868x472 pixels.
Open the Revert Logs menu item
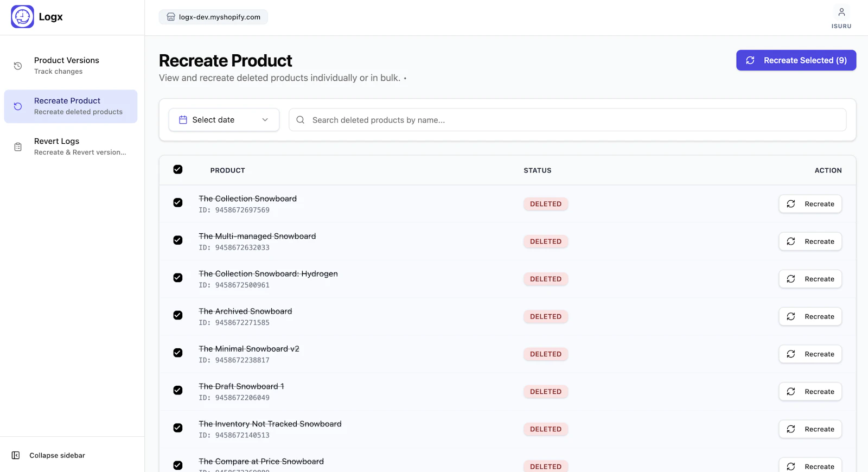71,146
